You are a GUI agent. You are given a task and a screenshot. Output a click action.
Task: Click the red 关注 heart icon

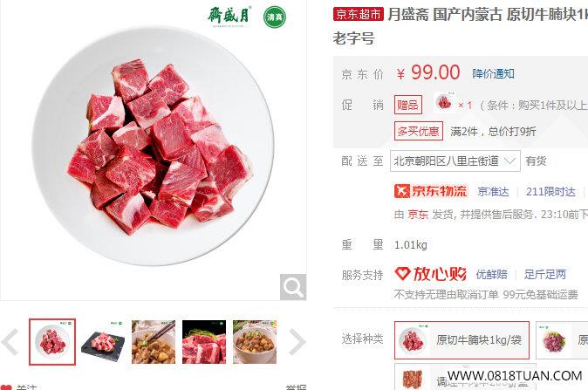pyautogui.click(x=6, y=387)
